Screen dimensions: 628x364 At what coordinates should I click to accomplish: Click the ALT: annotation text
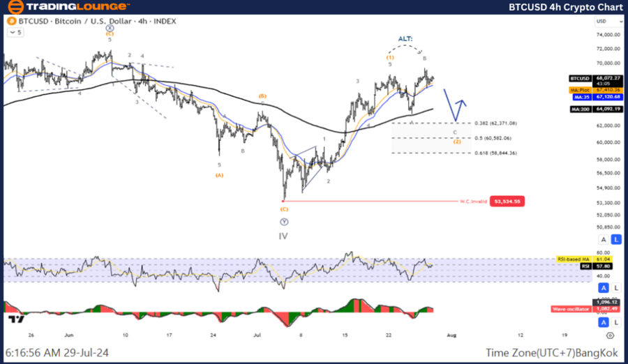click(405, 39)
